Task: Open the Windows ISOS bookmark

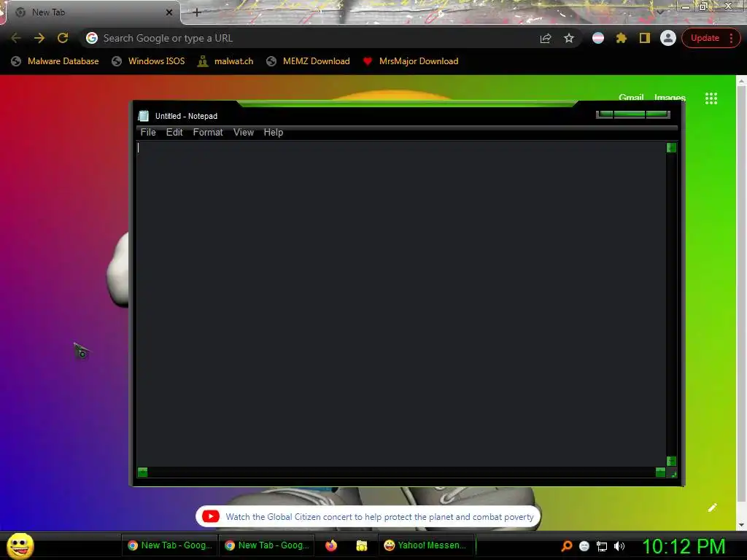Action: tap(148, 61)
